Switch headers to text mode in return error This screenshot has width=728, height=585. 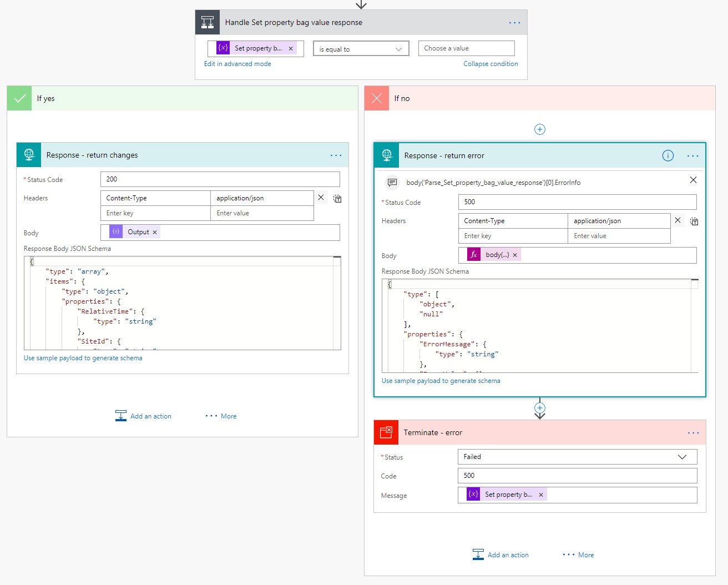(x=694, y=221)
